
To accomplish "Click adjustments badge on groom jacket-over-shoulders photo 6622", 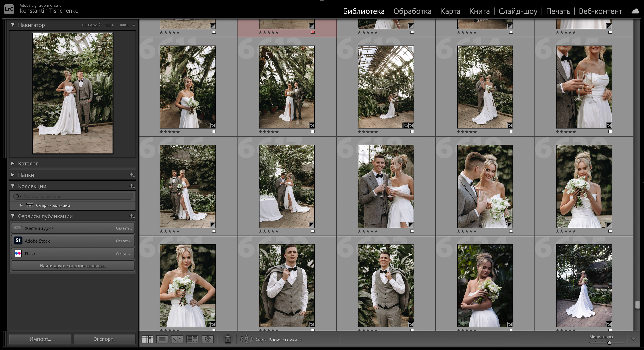I will pos(312,324).
